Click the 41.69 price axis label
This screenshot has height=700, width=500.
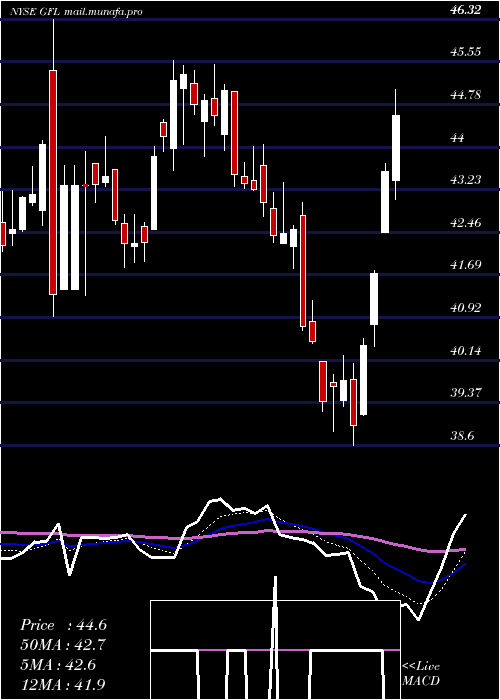tap(466, 265)
